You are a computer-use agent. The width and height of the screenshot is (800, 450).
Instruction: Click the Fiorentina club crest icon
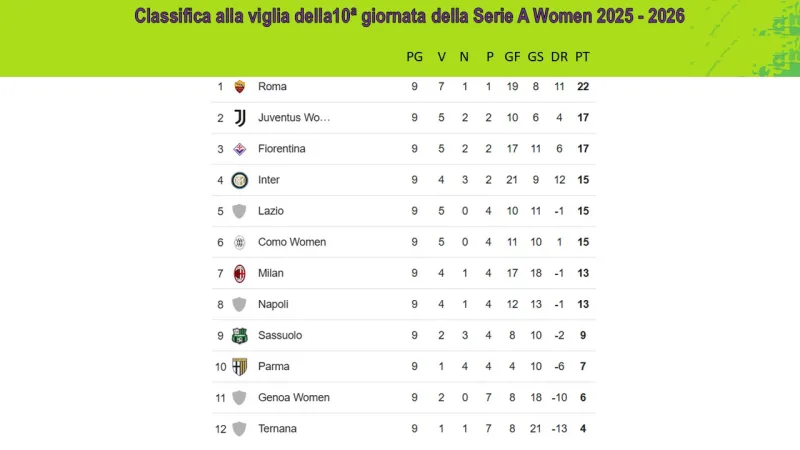(239, 149)
